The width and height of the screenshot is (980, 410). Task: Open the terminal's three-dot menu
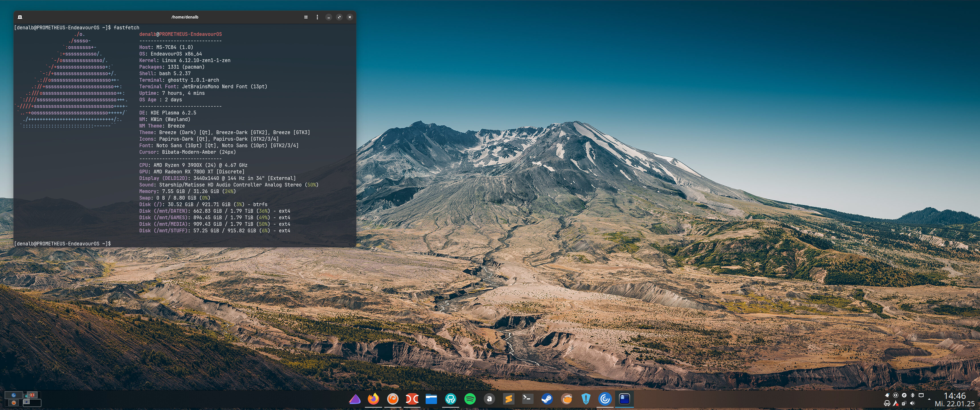pos(317,17)
